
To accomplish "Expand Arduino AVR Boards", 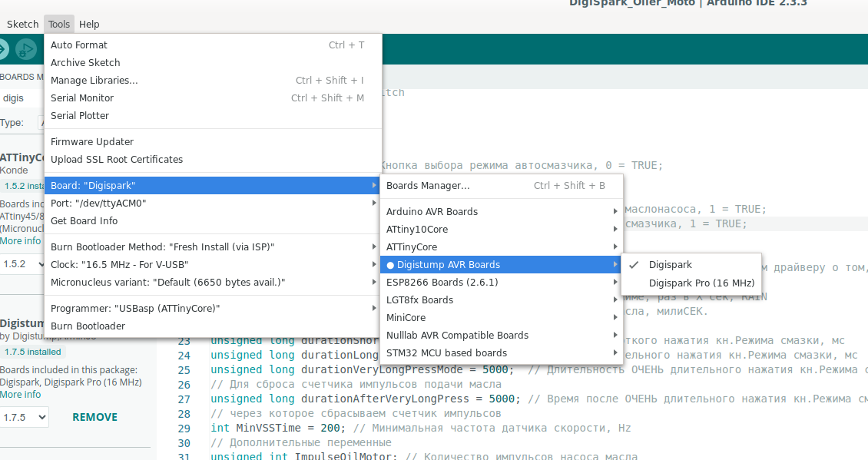I will coord(502,211).
